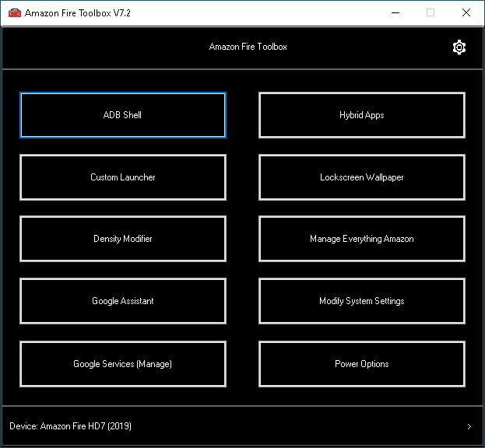Click the blank gap between ADB Shell and Hybrid Apps
The height and width of the screenshot is (448, 485).
click(x=243, y=115)
